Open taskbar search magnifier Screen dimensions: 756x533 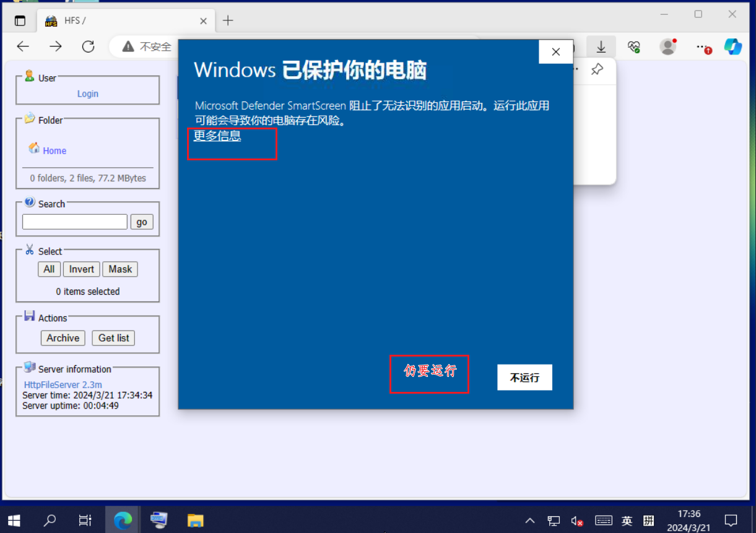click(x=50, y=521)
